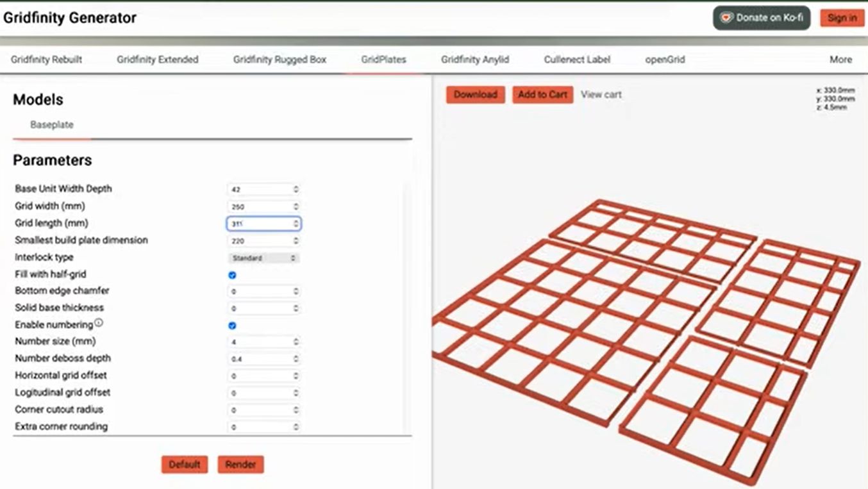Click the Bottom edge chamfer stepper

point(296,292)
